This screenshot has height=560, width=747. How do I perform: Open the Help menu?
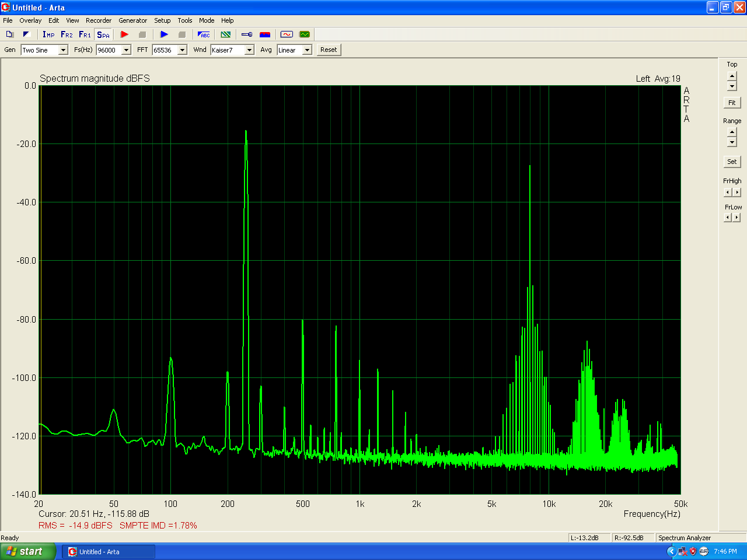click(228, 20)
